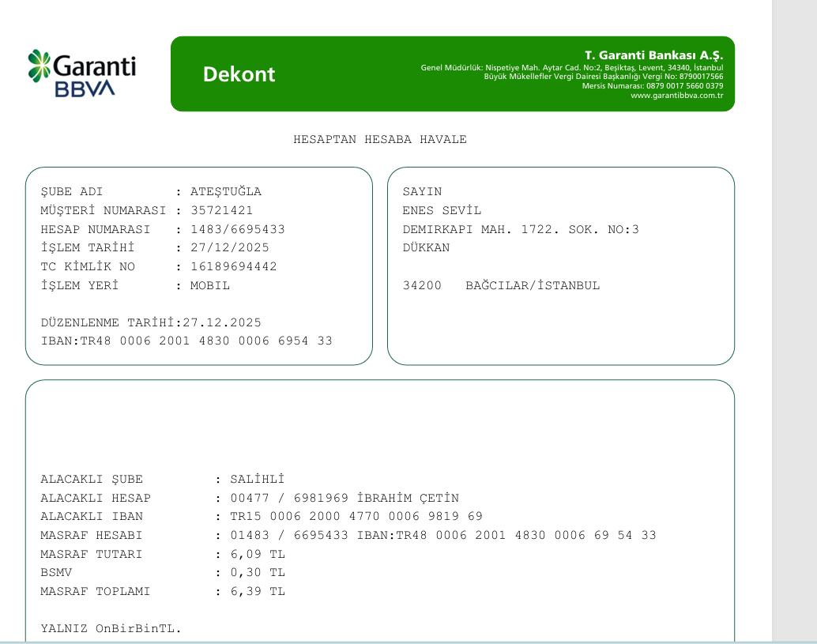
Task: Select the Mersis Numarası line
Action: tap(653, 86)
